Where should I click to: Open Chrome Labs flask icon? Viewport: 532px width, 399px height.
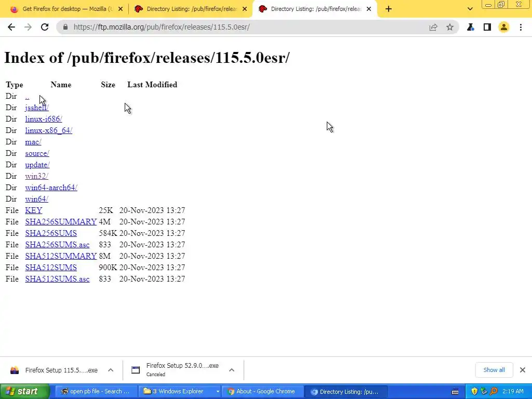[x=471, y=27]
